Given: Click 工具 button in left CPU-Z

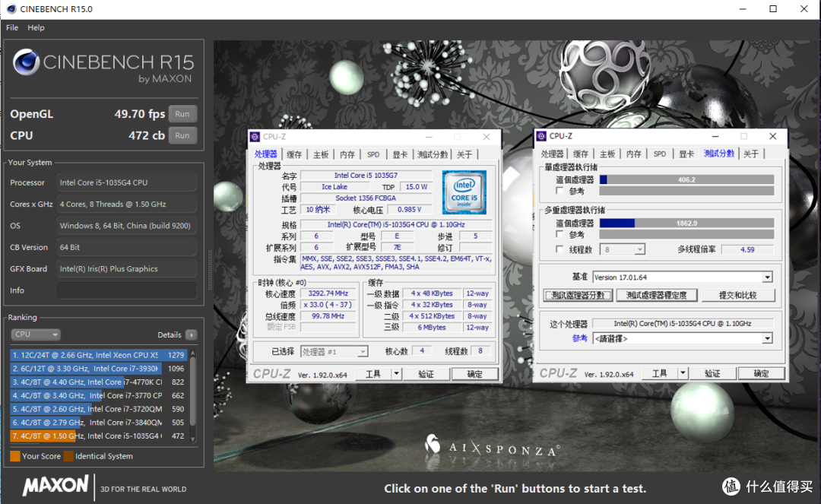Looking at the screenshot, I should (x=373, y=374).
